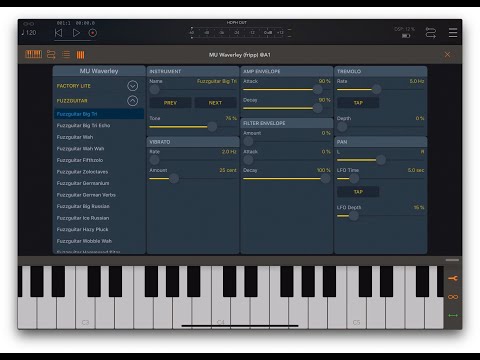The image size is (480, 360).
Task: Click the Filter Envelope Attack slider knob
Action: (x=248, y=160)
